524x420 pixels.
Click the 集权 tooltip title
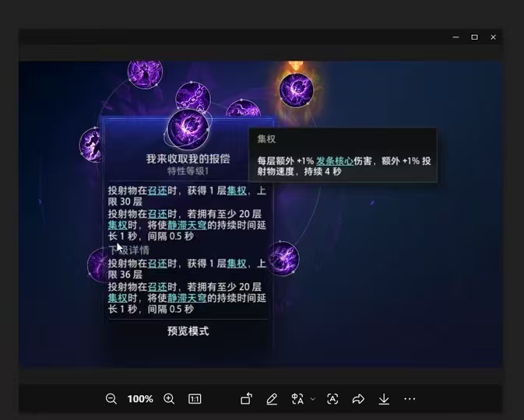(266, 139)
